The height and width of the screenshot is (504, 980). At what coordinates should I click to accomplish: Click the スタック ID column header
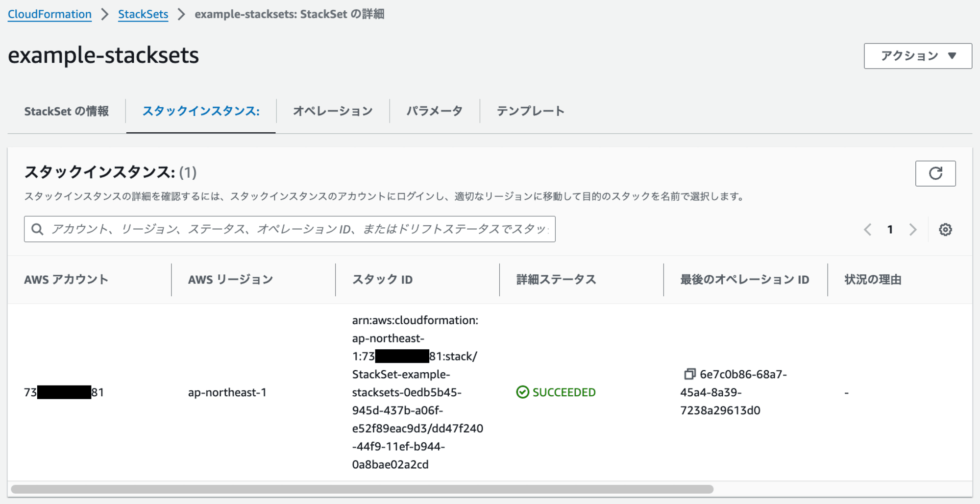382,280
